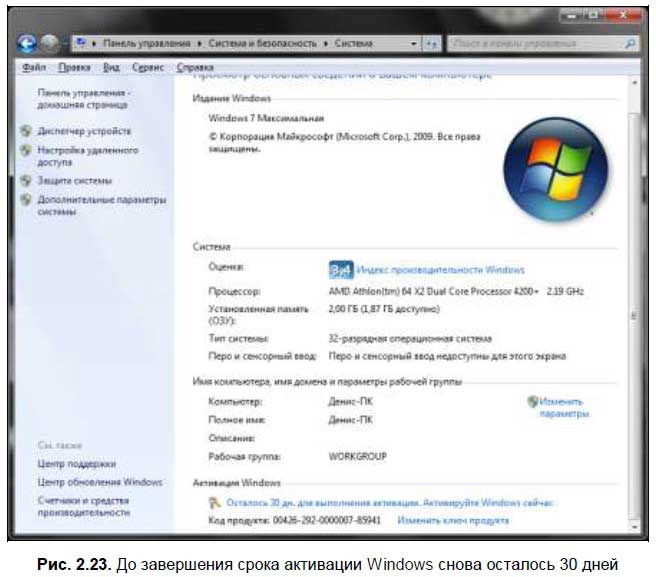656x577 pixels.
Task: Open the Файл menu
Action: (x=34, y=67)
